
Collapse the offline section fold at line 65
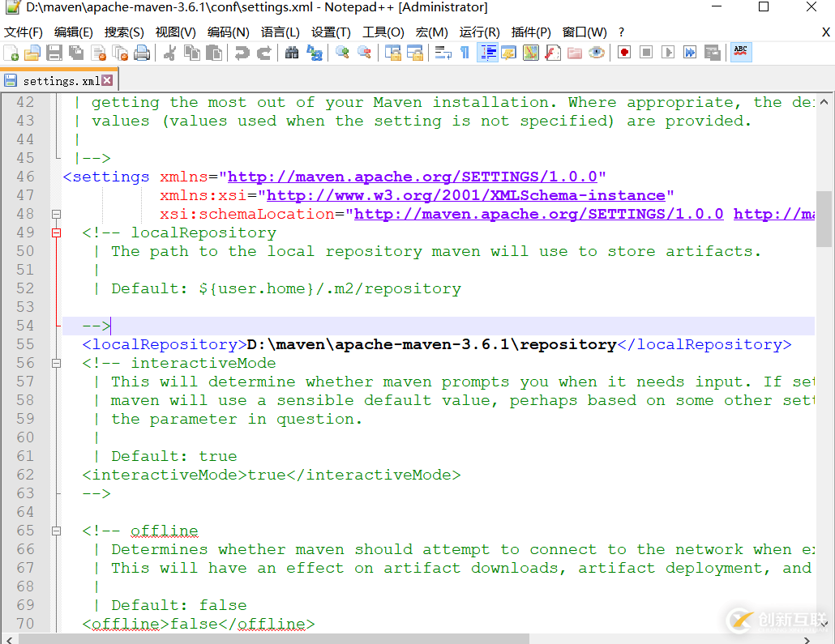point(54,531)
